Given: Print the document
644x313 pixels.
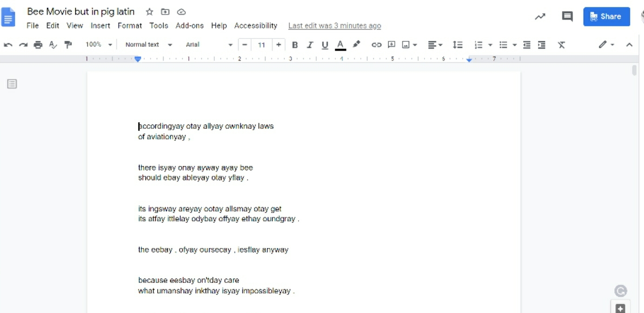Looking at the screenshot, I should pyautogui.click(x=38, y=45).
